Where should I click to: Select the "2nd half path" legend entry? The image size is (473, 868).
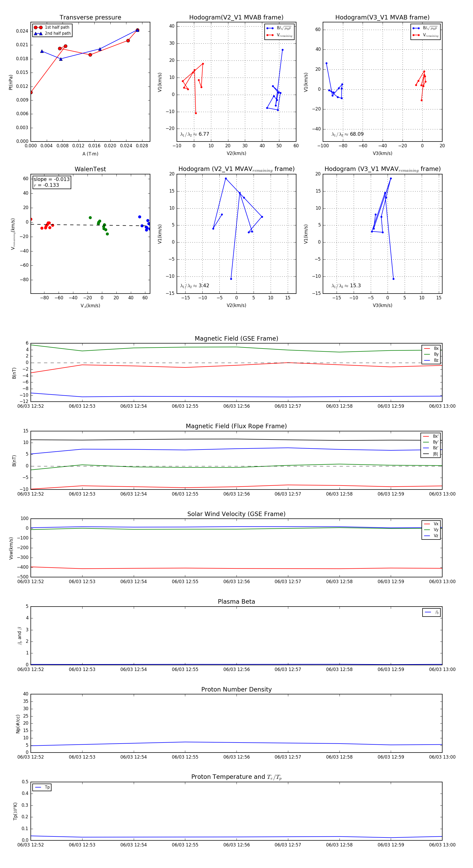point(52,33)
